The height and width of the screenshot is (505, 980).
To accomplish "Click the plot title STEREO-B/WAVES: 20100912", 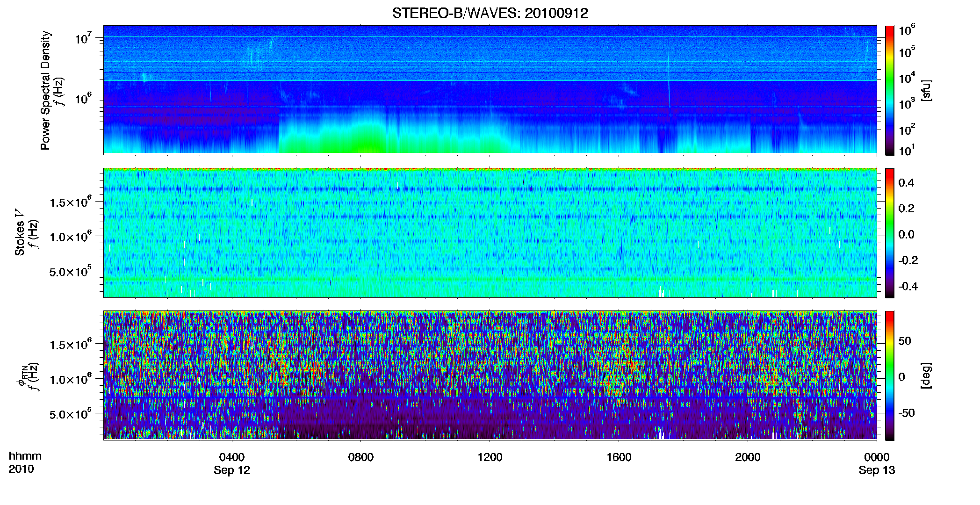I will [x=490, y=13].
